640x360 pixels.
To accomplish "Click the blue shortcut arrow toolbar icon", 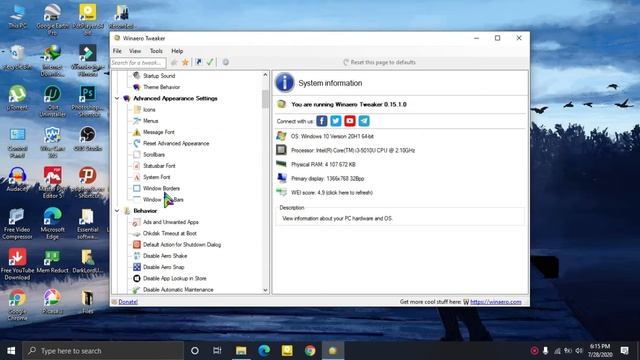I will pyautogui.click(x=199, y=62).
